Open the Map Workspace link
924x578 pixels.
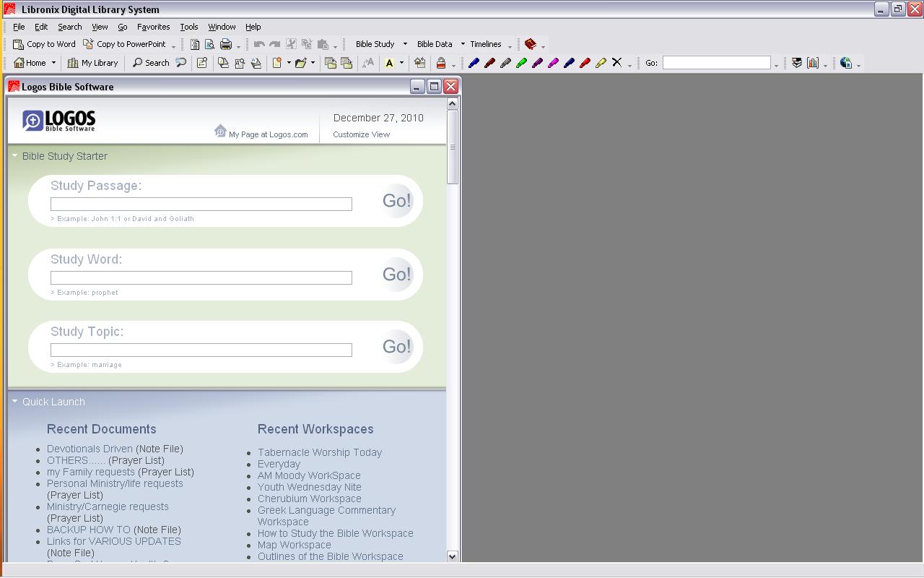click(294, 545)
